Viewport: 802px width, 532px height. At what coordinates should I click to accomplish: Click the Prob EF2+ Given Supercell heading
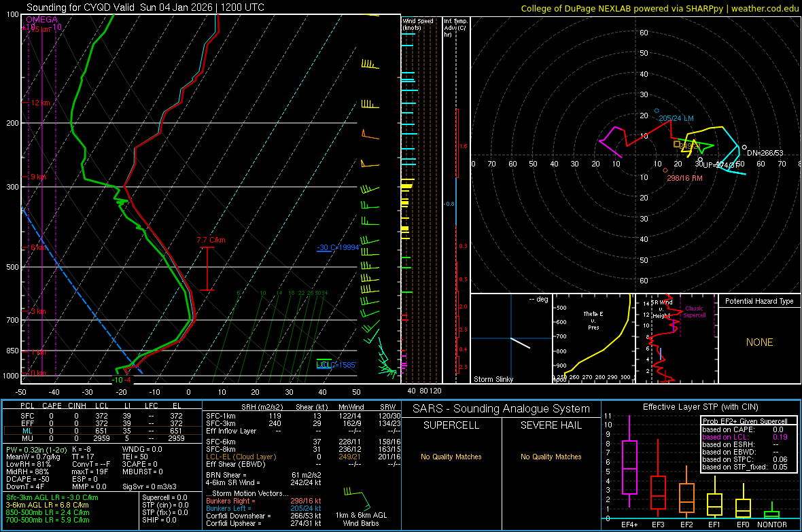(x=745, y=421)
